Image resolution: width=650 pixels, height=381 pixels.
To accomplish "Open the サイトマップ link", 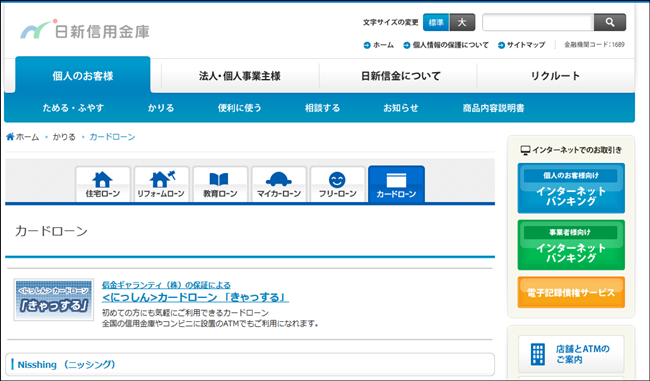I will (x=522, y=45).
